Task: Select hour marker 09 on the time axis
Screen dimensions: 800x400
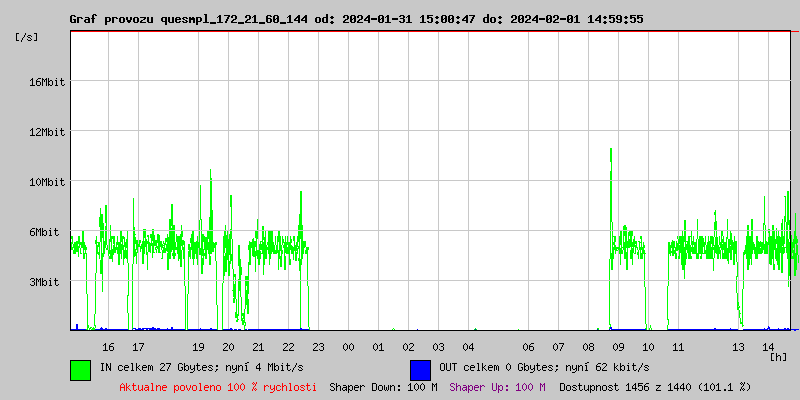Action: click(x=618, y=347)
